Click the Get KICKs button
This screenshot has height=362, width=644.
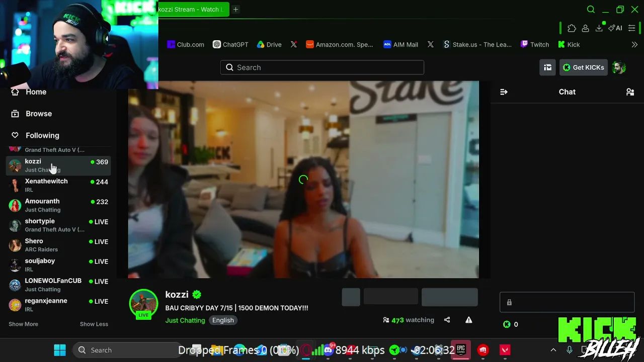(584, 67)
